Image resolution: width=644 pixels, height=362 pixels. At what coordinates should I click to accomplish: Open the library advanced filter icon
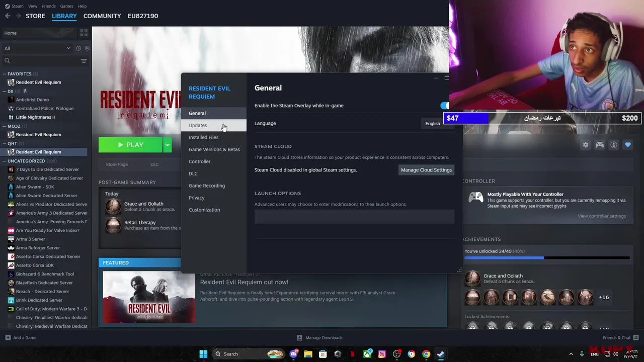point(84,61)
